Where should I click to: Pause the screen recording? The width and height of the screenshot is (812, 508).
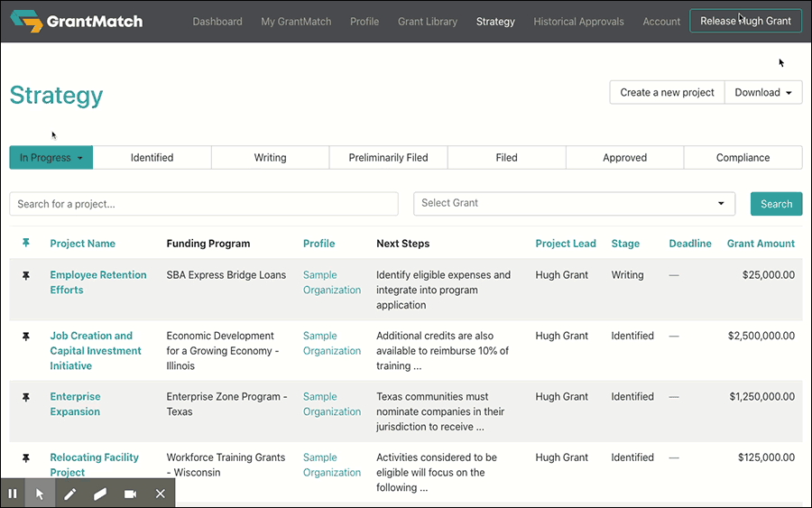(x=13, y=494)
